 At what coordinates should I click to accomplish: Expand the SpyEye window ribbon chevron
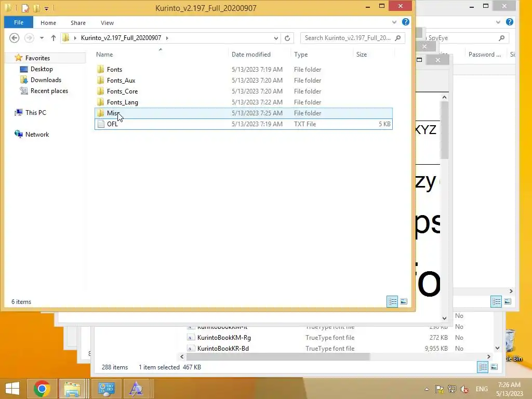point(498,22)
